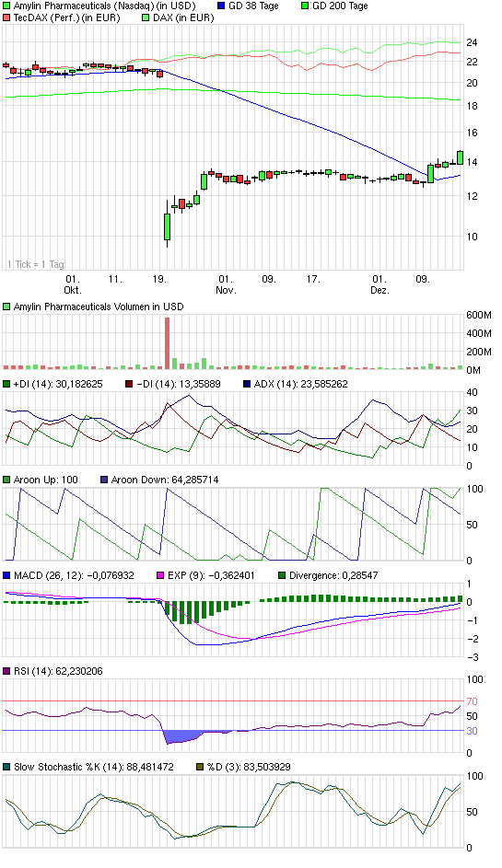
Task: Click the 'ADX (14): 23,585262' value
Action: pyautogui.click(x=301, y=384)
